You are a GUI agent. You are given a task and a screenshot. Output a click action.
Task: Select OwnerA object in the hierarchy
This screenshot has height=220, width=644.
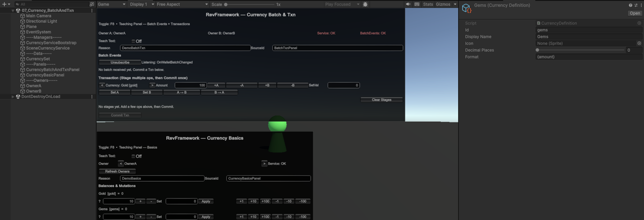click(x=34, y=86)
